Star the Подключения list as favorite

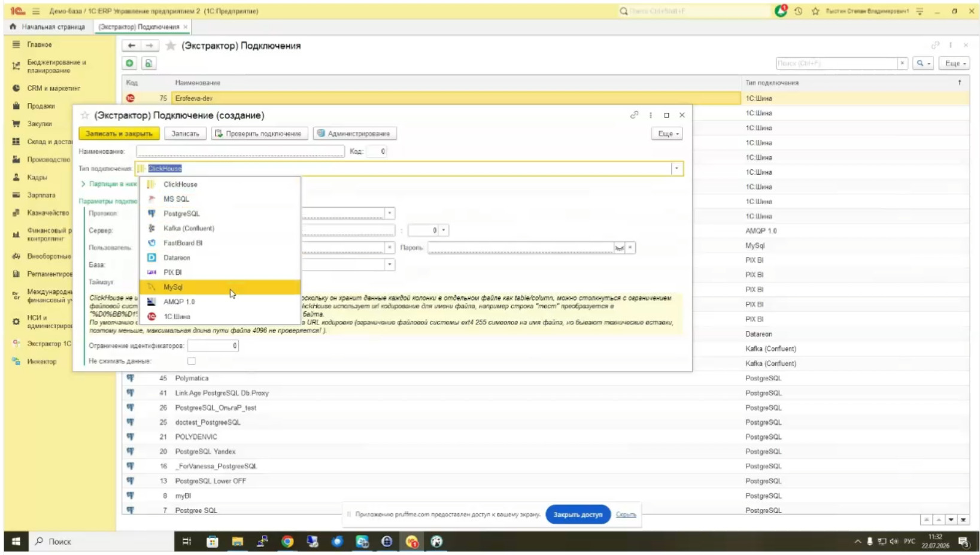point(171,46)
